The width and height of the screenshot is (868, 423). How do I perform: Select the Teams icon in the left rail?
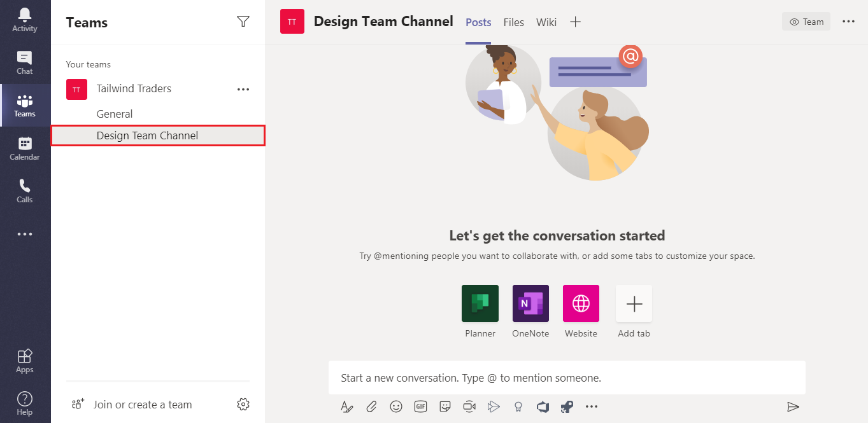coord(25,106)
